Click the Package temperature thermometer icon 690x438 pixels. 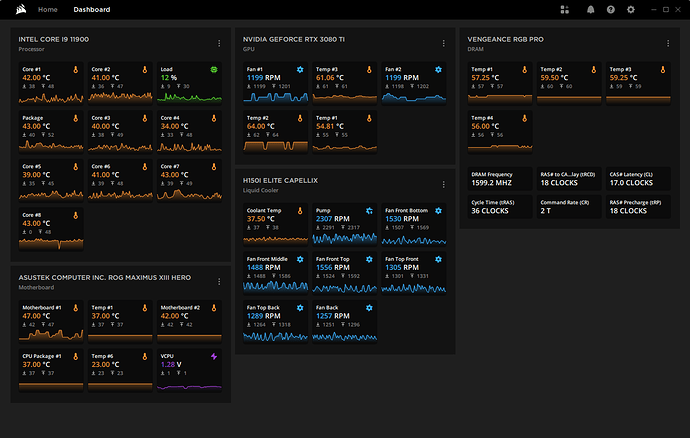76,118
